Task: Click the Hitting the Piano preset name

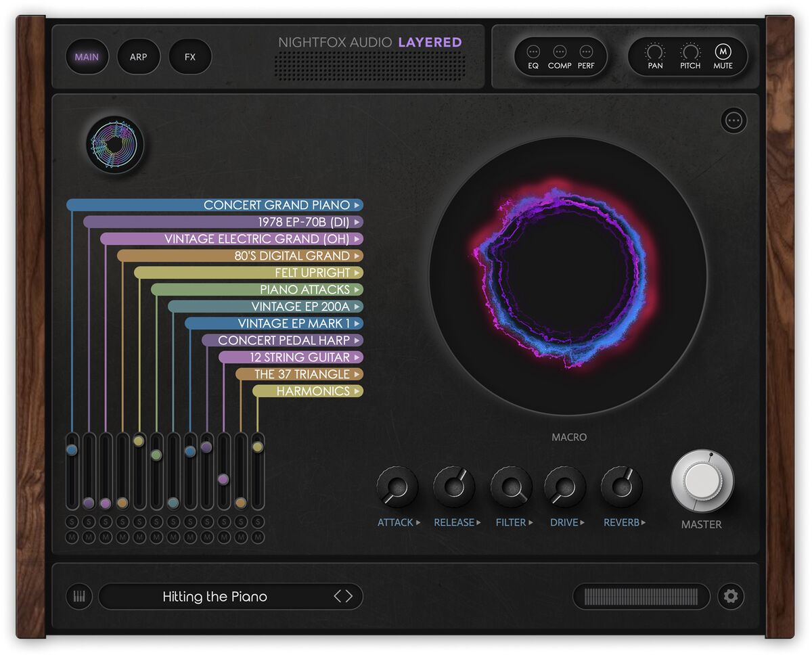Action: tap(215, 597)
